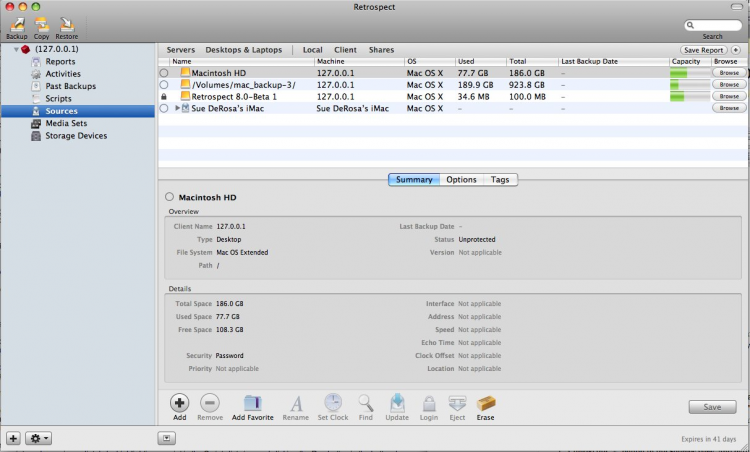
Task: Click the Remove source minus icon
Action: coord(210,403)
